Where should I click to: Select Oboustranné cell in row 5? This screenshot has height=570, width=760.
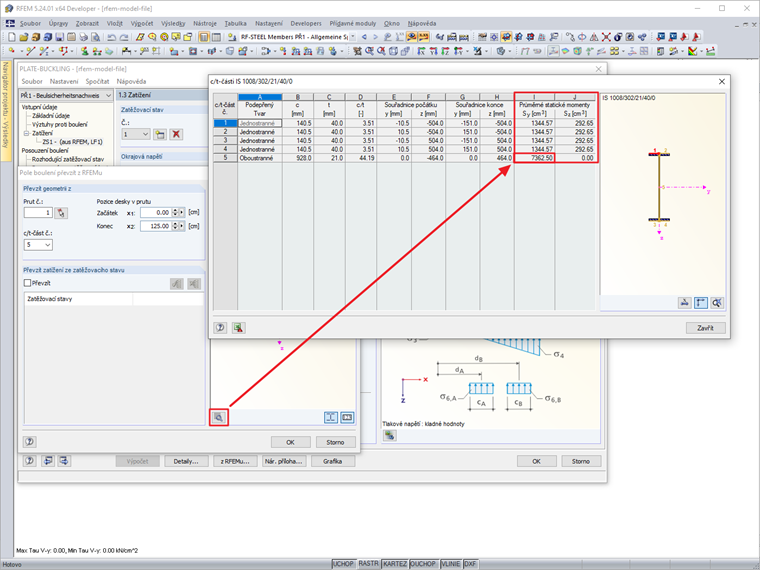[x=259, y=158]
